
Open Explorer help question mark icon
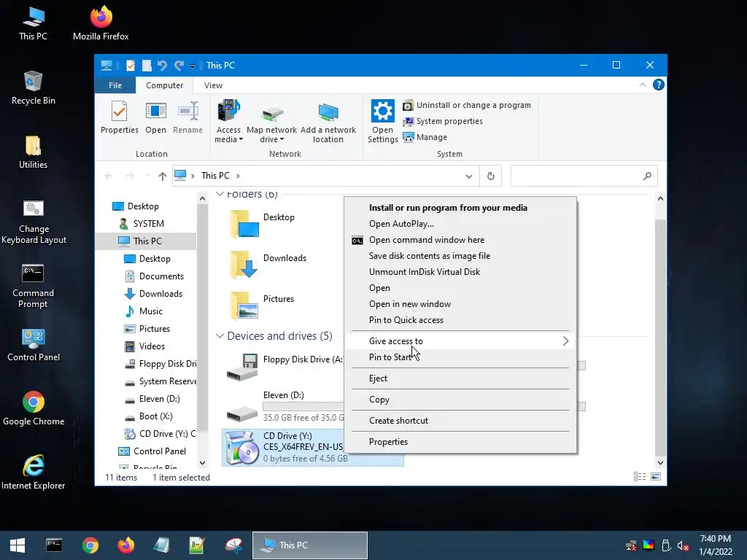[x=659, y=85]
